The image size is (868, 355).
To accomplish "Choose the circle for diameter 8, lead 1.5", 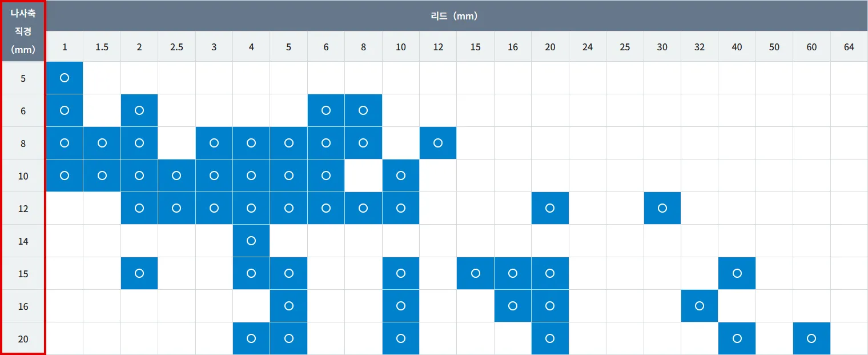I will pos(102,143).
